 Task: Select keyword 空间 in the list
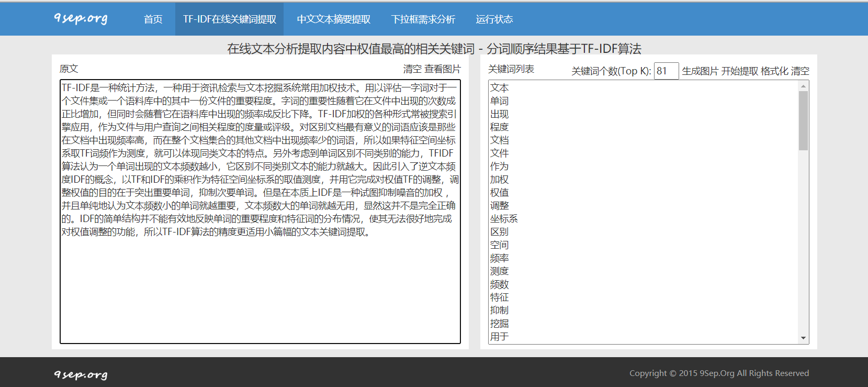pyautogui.click(x=499, y=245)
